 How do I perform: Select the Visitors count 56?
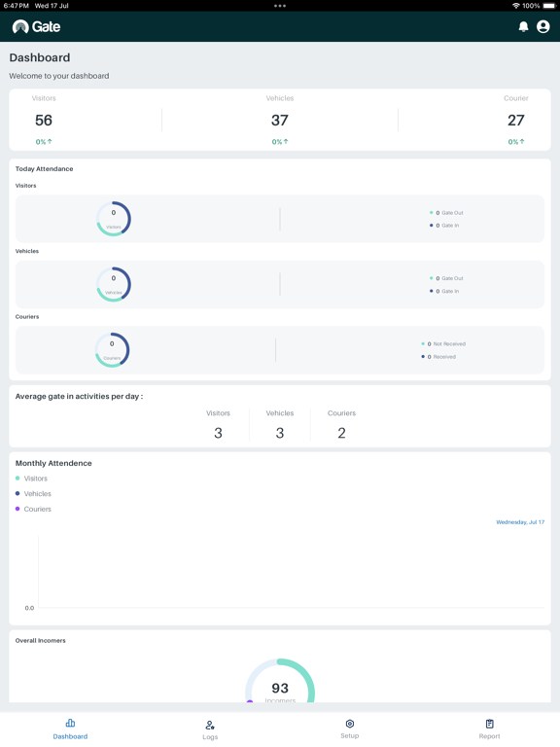pos(44,120)
